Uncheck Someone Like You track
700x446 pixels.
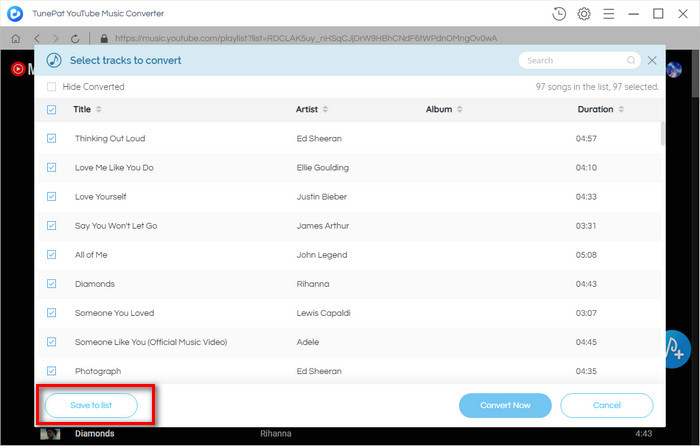point(51,342)
